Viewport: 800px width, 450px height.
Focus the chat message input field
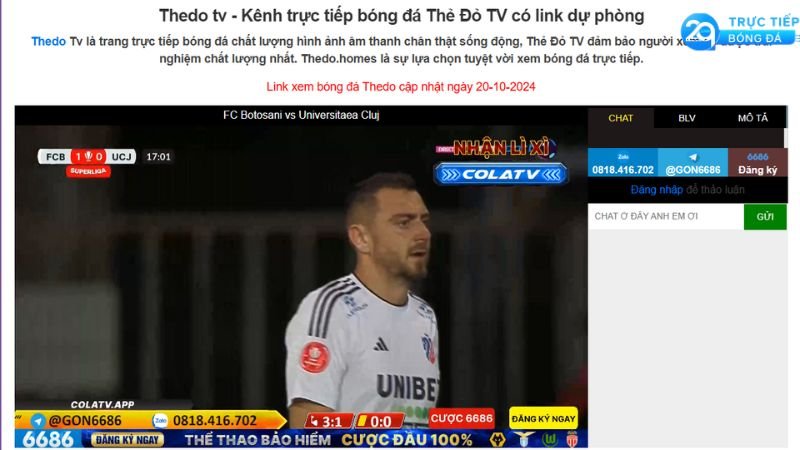pos(666,216)
